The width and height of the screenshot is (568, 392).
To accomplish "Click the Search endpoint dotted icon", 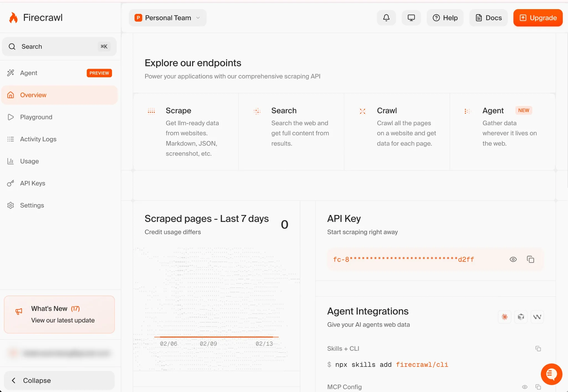I will point(257,111).
